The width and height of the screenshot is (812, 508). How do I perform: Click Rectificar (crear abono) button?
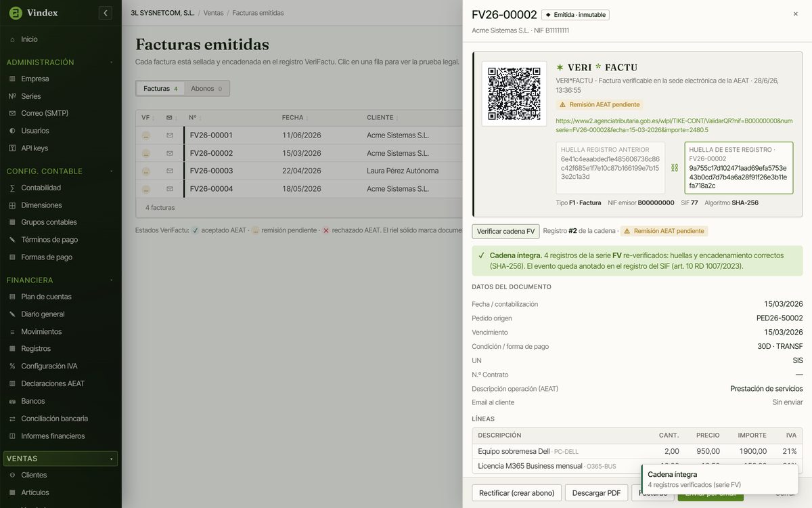516,493
